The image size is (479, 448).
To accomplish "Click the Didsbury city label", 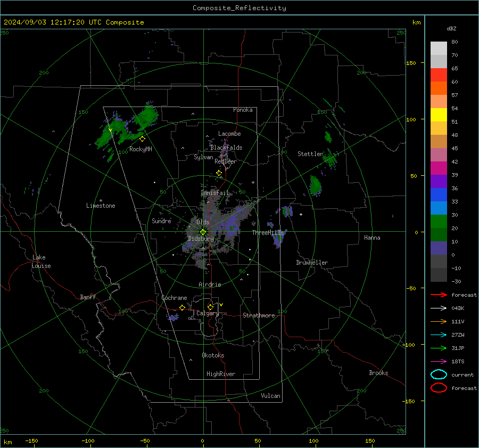I will (x=201, y=239).
